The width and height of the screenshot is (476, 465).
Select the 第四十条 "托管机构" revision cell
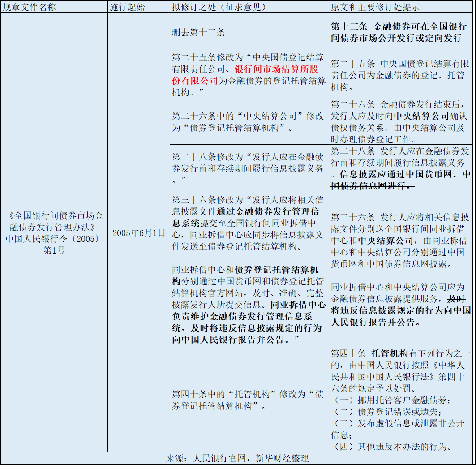(249, 400)
